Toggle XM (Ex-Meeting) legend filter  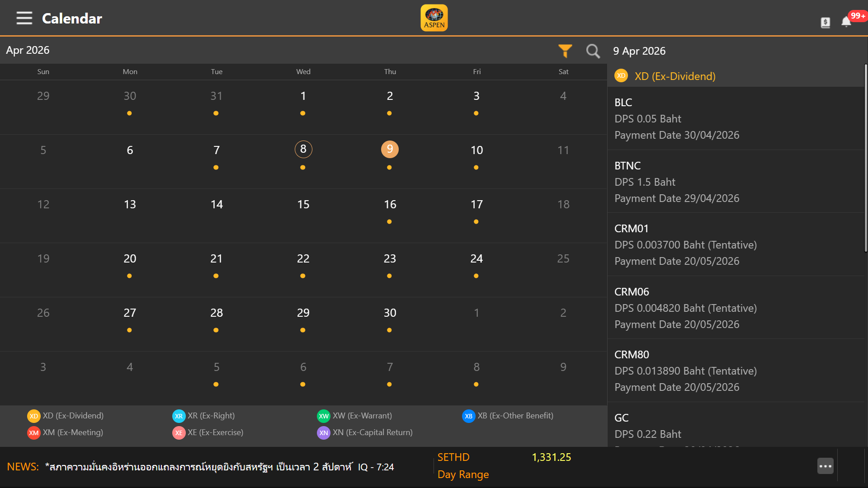coord(65,432)
